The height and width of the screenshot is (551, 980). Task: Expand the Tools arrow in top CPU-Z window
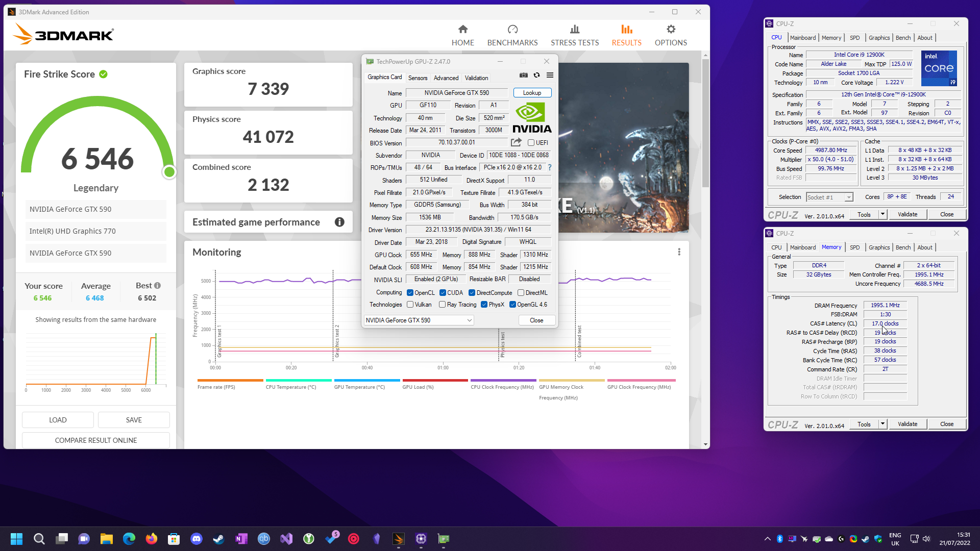tap(883, 214)
